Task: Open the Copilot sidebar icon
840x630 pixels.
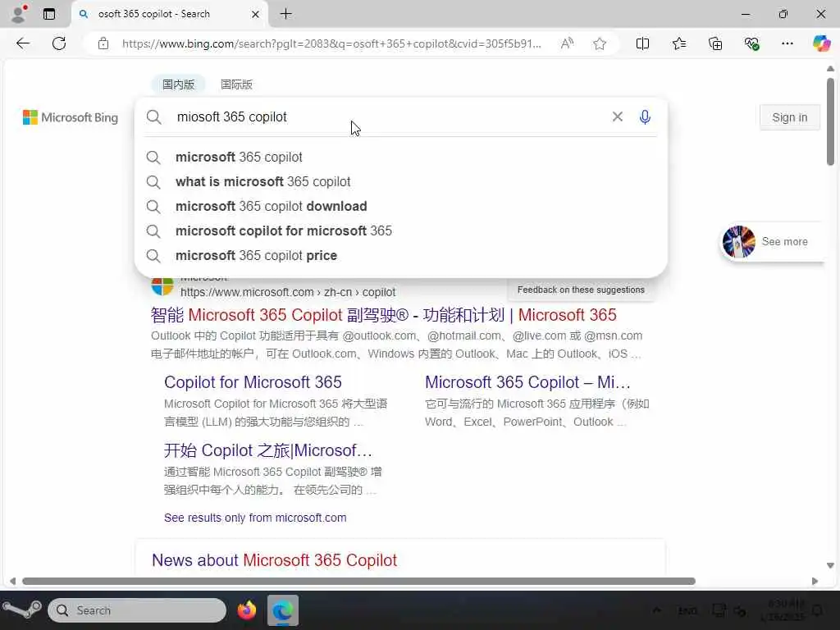Action: pyautogui.click(x=821, y=43)
